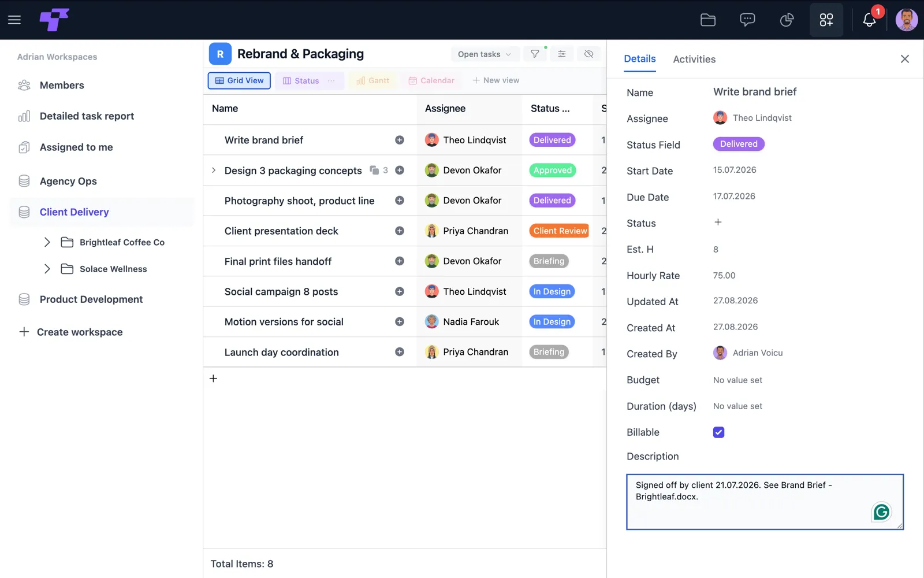This screenshot has height=578, width=924.
Task: Open the pie chart reports icon
Action: tap(787, 20)
